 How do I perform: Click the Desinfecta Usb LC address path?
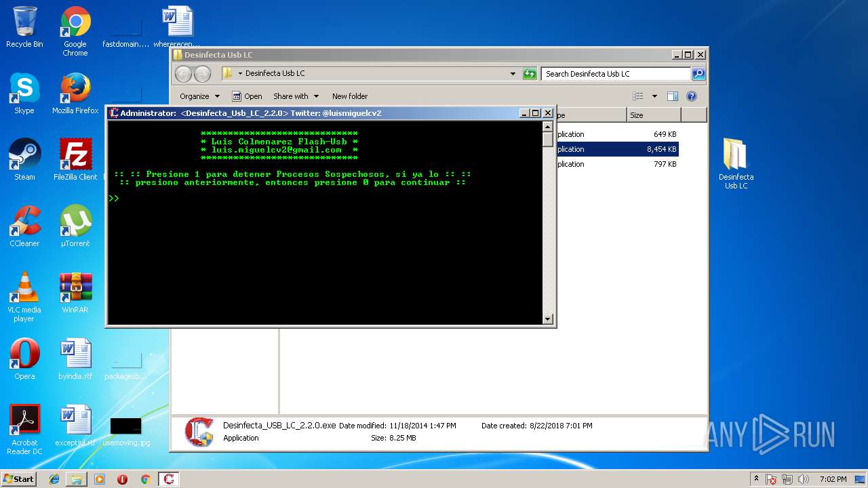(275, 74)
